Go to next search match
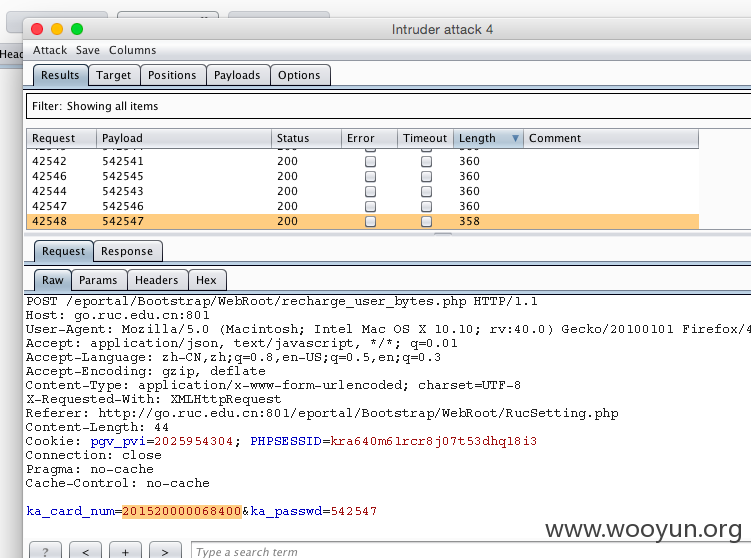The image size is (751, 558). pos(165,551)
